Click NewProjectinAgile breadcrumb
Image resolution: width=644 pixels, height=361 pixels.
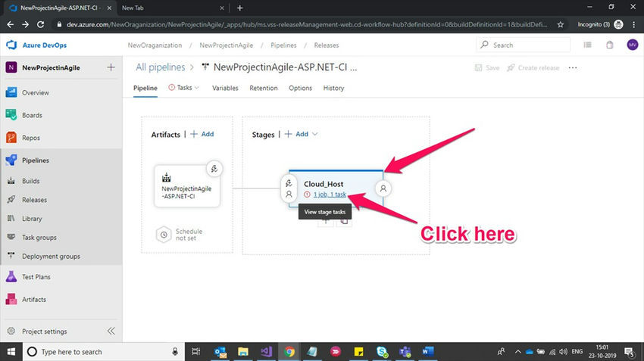coord(227,45)
